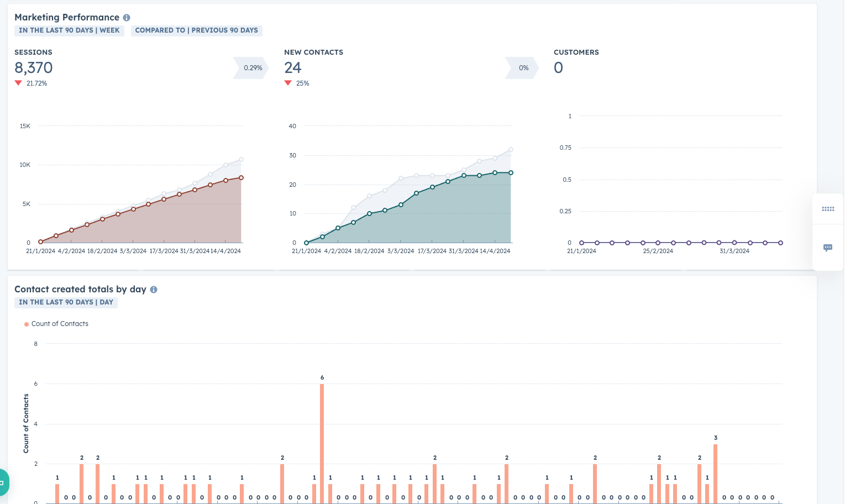The image size is (845, 504).
Task: Open the 'In the last 90 days | Day' filter
Action: tap(66, 302)
